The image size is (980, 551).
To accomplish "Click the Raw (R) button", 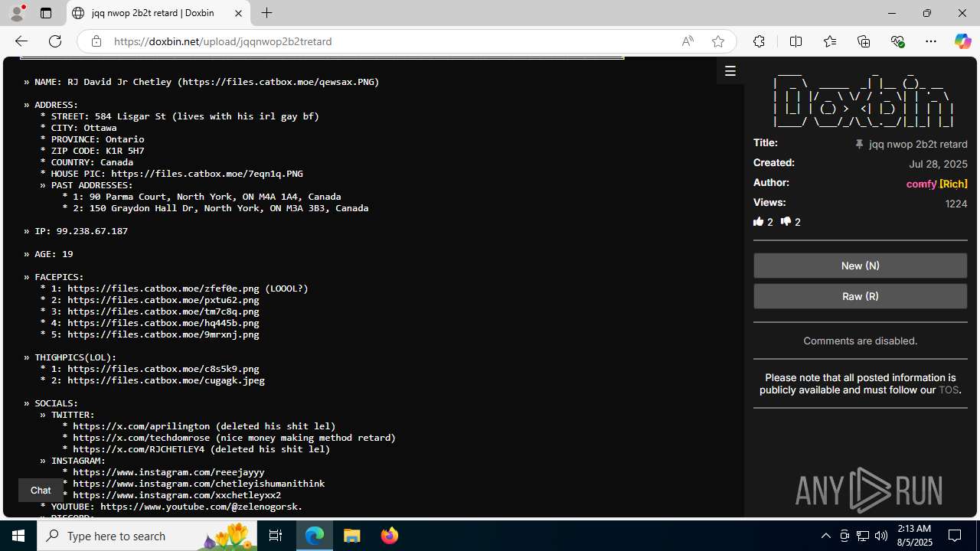I will [x=860, y=296].
